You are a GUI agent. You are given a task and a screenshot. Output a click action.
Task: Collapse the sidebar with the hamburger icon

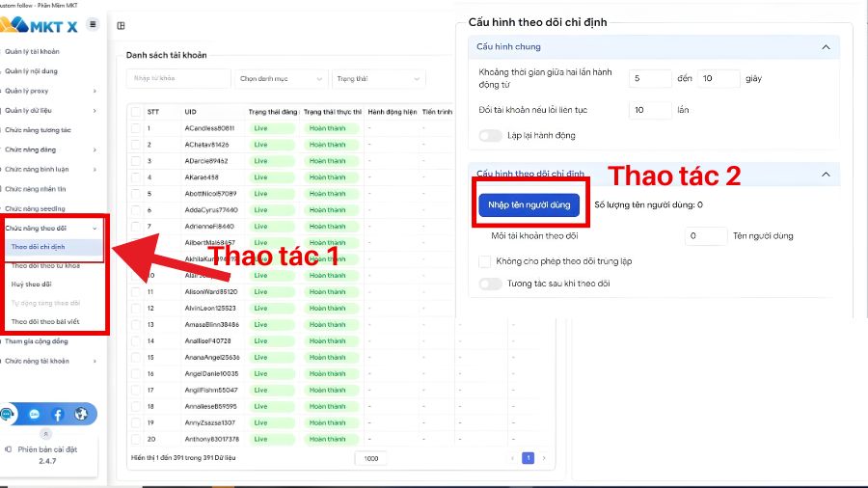pos(93,24)
